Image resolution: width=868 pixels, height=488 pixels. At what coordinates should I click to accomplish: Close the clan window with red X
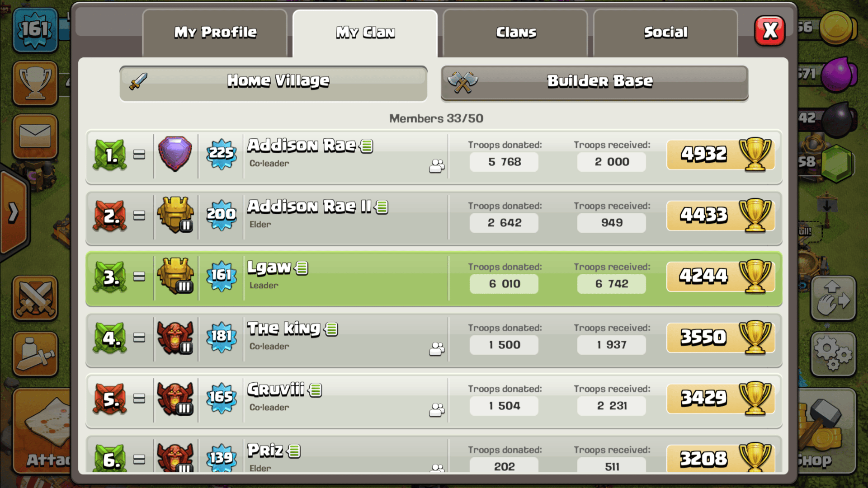point(770,31)
